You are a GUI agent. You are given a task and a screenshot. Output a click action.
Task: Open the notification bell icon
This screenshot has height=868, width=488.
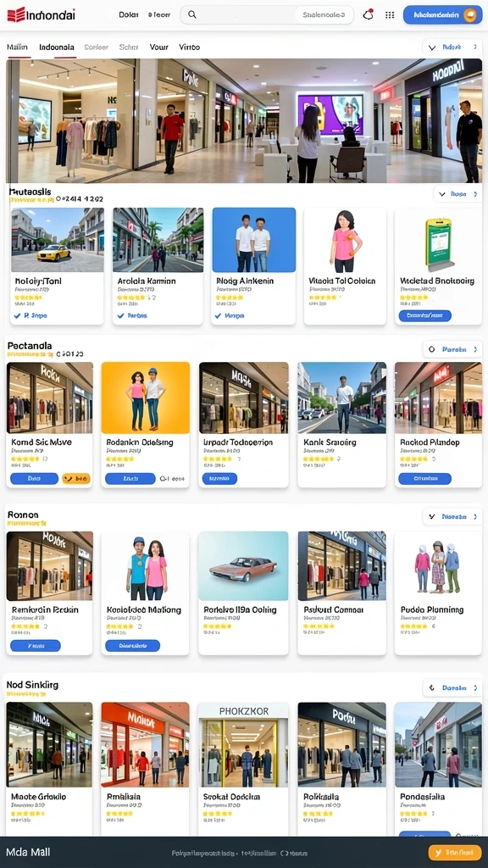[368, 15]
